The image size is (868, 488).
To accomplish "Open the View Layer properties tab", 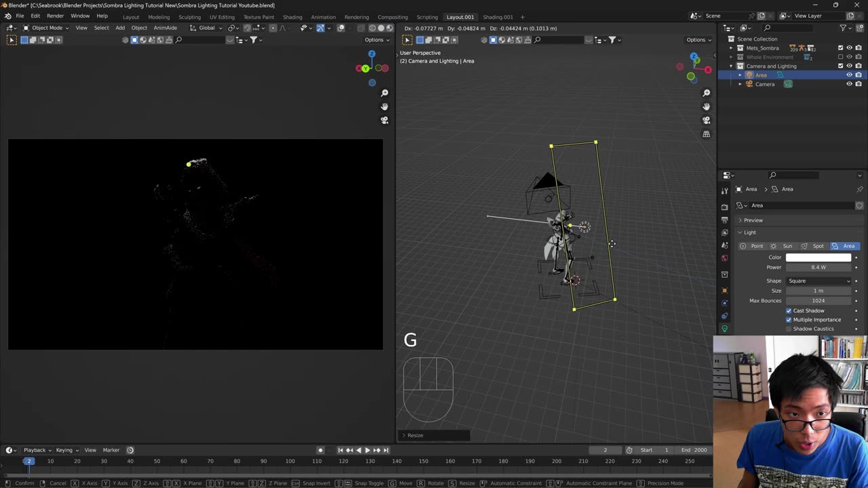I will 724,232.
